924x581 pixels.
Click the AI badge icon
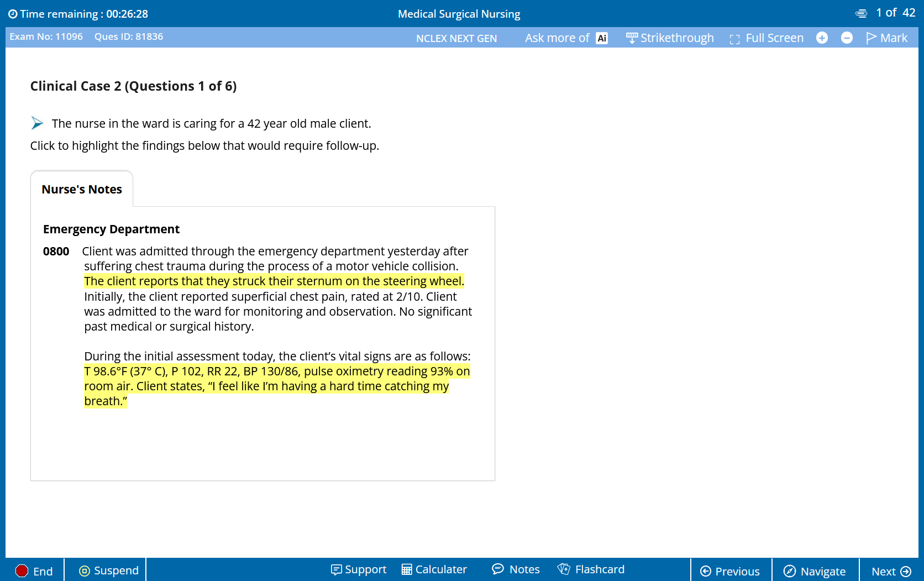coord(602,38)
